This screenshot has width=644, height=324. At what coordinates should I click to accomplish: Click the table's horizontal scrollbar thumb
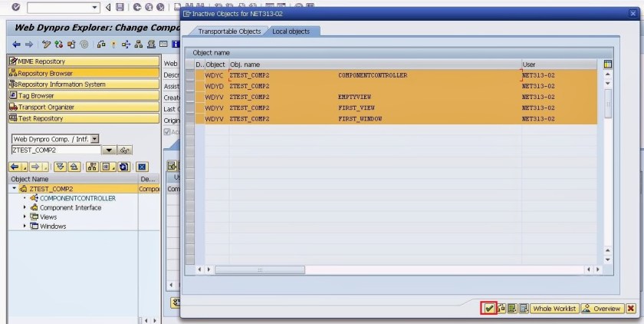click(x=260, y=269)
